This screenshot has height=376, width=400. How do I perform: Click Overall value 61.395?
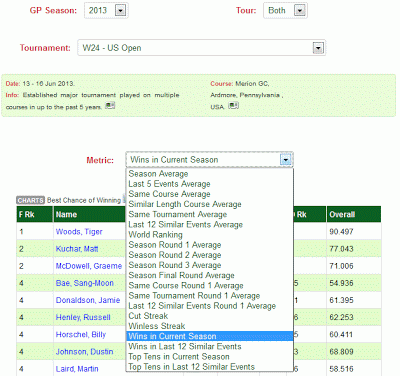341,300
